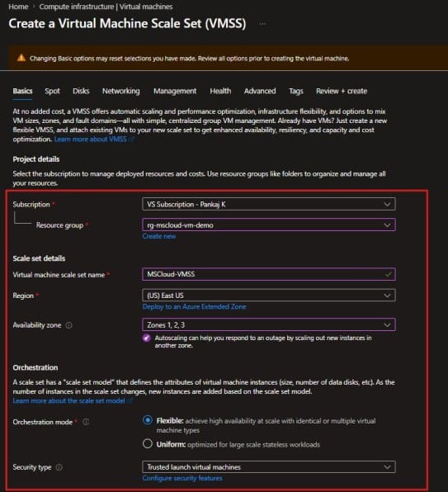Click the Project details heading

[x=36, y=159]
